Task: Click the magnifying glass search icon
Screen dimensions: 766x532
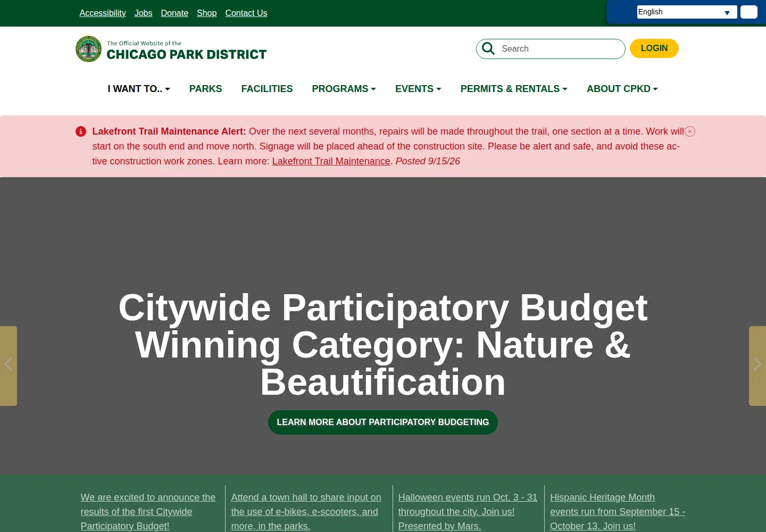Action: (x=488, y=48)
